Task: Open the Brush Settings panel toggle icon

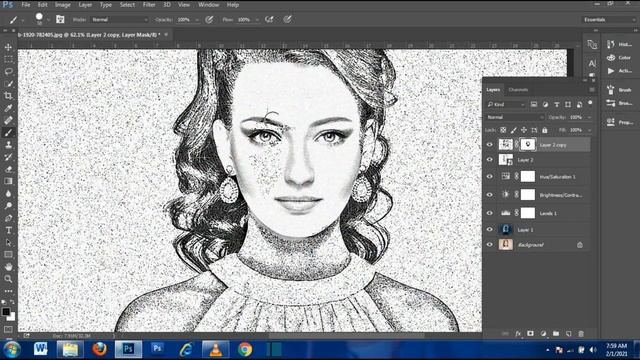Action: click(x=60, y=19)
